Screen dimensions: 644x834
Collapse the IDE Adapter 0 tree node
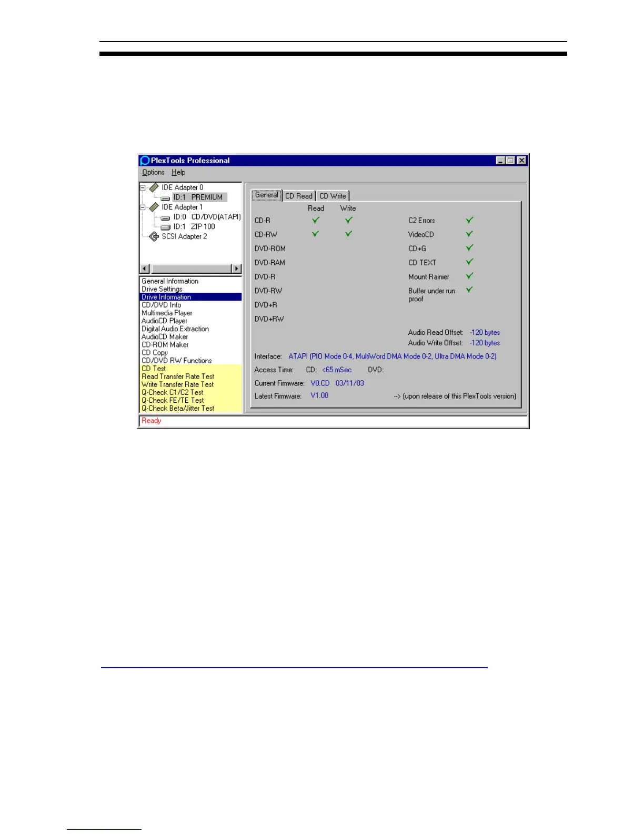(143, 187)
